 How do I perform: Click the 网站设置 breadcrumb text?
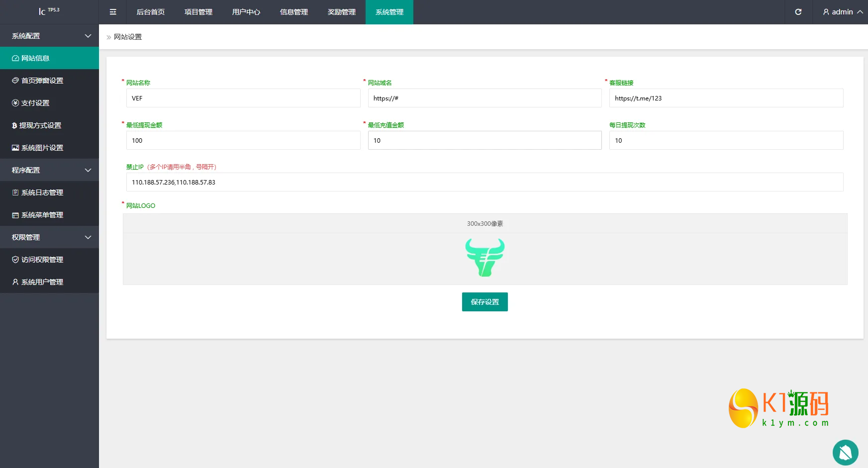click(x=128, y=37)
